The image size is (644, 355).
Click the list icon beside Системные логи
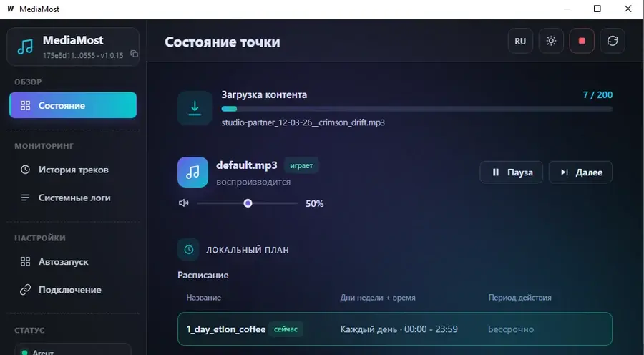pyautogui.click(x=25, y=198)
